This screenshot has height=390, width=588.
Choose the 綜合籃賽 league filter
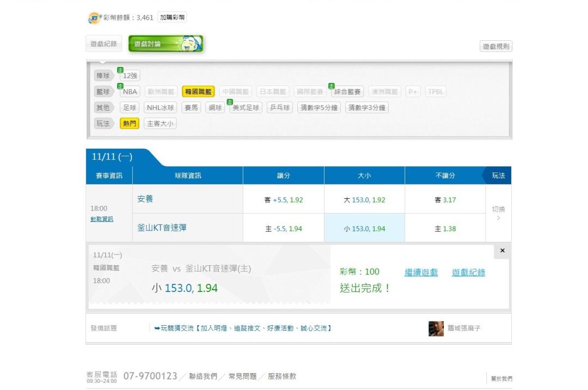tap(347, 92)
